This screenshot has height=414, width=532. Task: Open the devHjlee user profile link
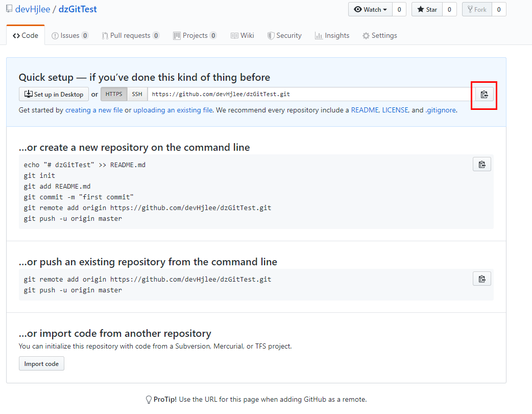click(33, 9)
